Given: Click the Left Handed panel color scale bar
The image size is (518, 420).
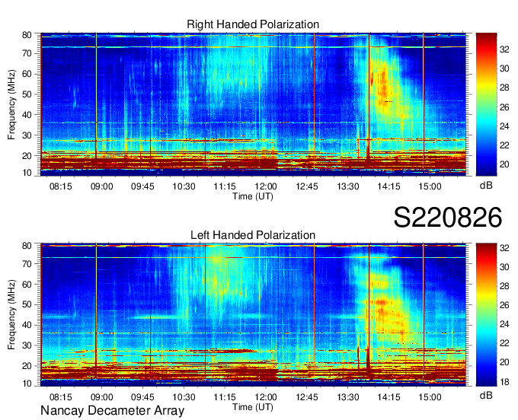Looking at the screenshot, I should point(486,315).
